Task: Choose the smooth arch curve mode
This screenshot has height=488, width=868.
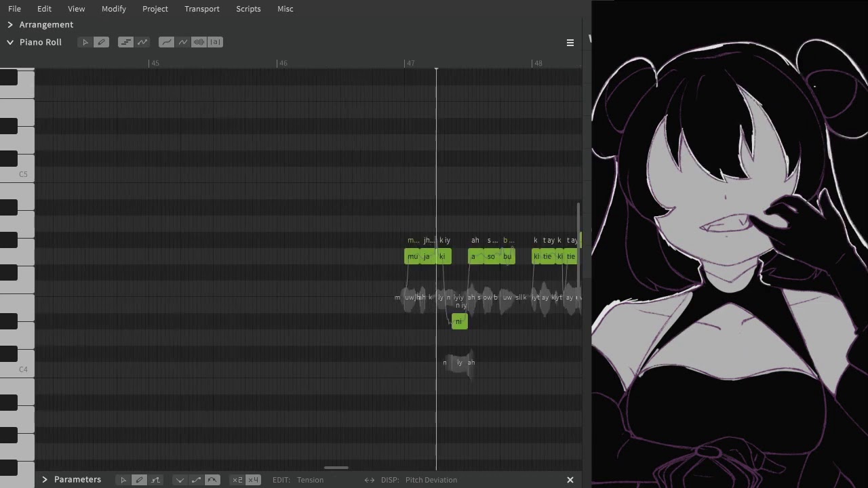Action: coord(212,480)
